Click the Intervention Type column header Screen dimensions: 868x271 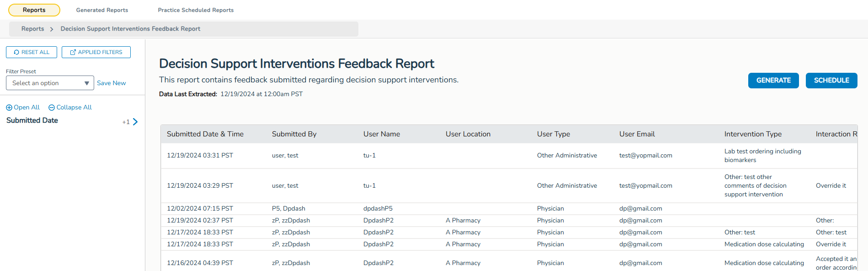pyautogui.click(x=753, y=134)
